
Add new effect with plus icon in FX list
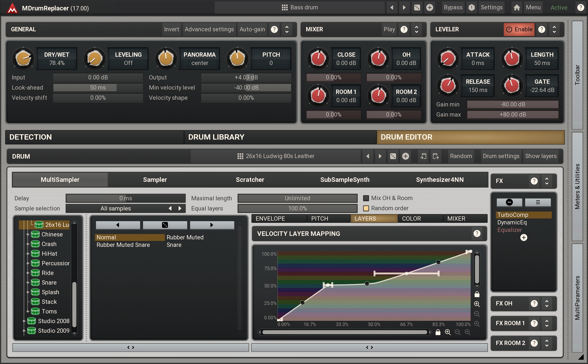(x=524, y=237)
